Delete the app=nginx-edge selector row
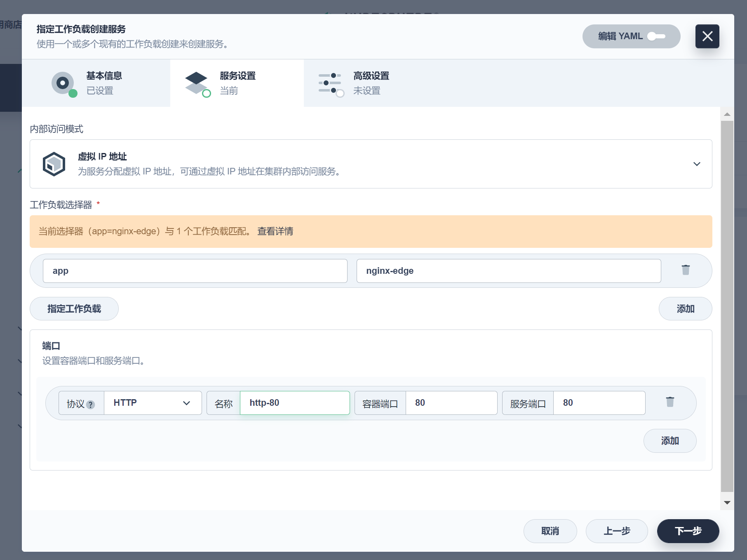Image resolution: width=747 pixels, height=560 pixels. (686, 270)
